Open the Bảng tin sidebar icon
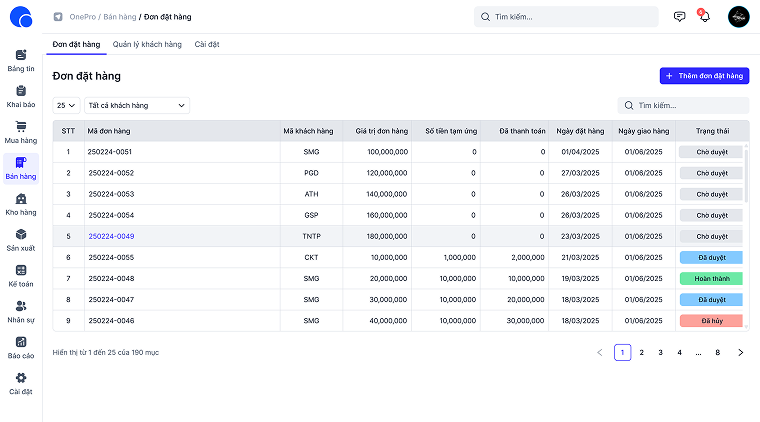This screenshot has height=422, width=760. click(x=21, y=55)
